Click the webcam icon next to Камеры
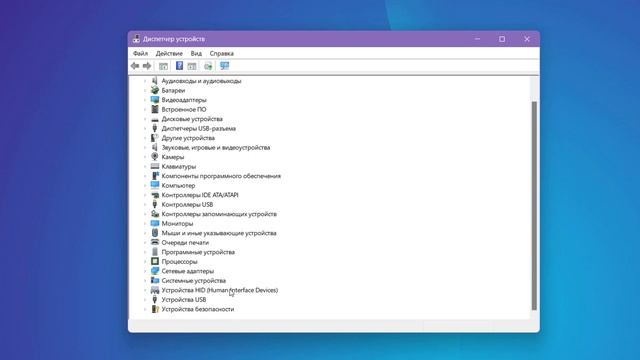Viewport: 640px width, 360px height. [x=155, y=157]
